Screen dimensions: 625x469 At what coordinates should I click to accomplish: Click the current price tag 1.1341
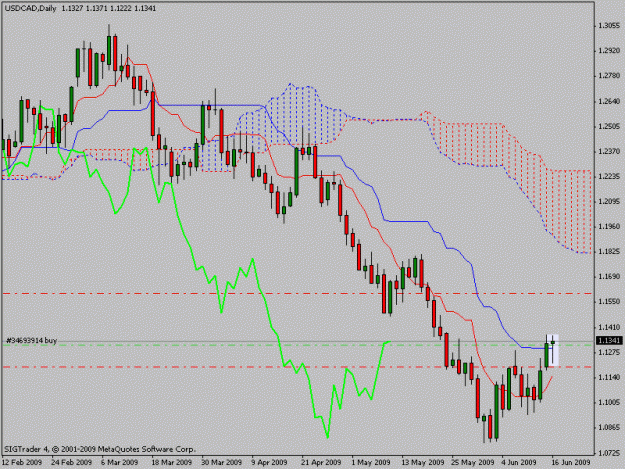click(x=609, y=340)
